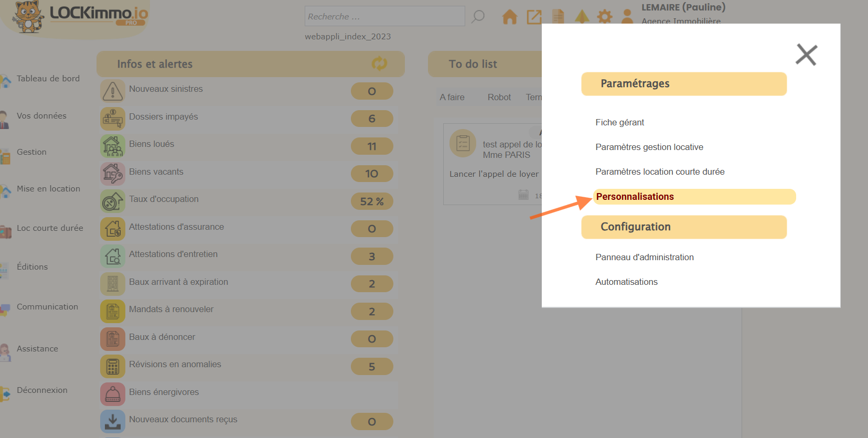Select Personnalisations in the settings menu
This screenshot has width=868, height=438.
[635, 197]
